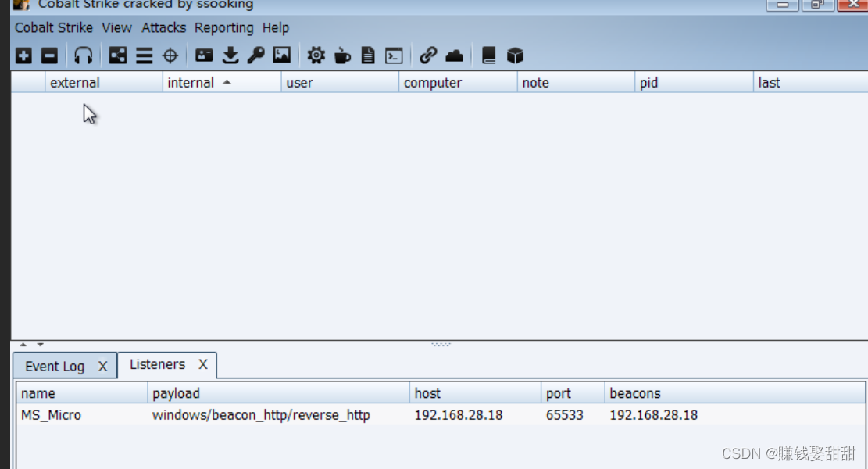868x469 pixels.
Task: Sort sessions by computer column
Action: (x=458, y=83)
